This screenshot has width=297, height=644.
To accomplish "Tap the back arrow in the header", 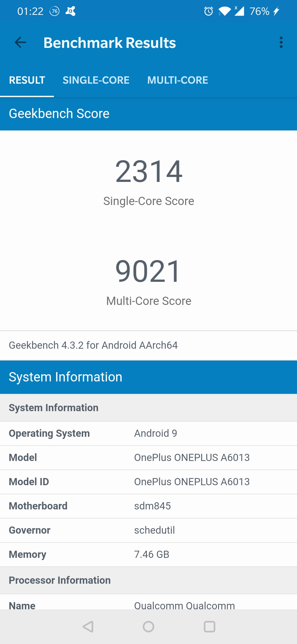I will (20, 42).
